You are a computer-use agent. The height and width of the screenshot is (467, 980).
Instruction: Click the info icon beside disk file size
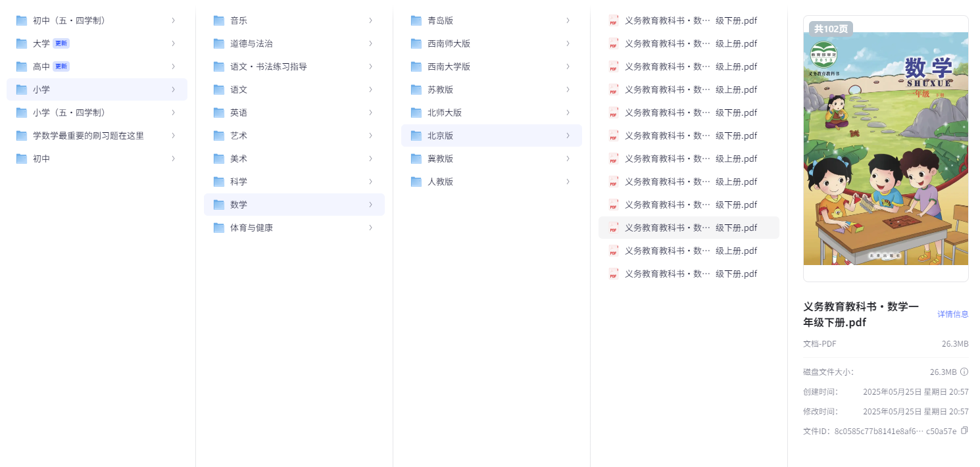click(x=964, y=372)
